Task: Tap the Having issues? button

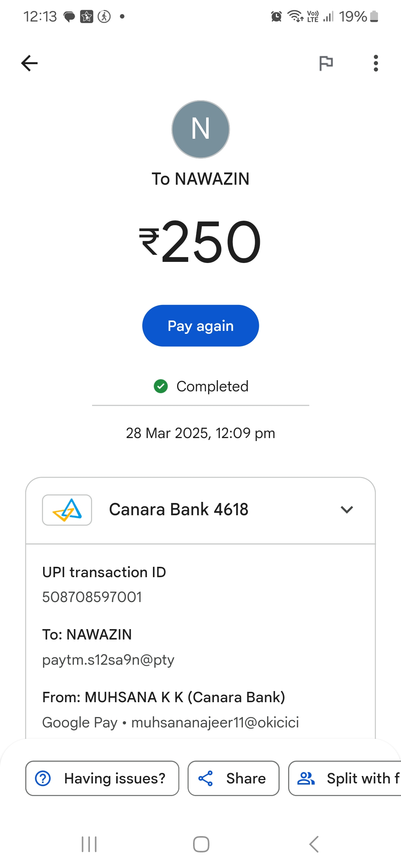Action: (x=102, y=778)
